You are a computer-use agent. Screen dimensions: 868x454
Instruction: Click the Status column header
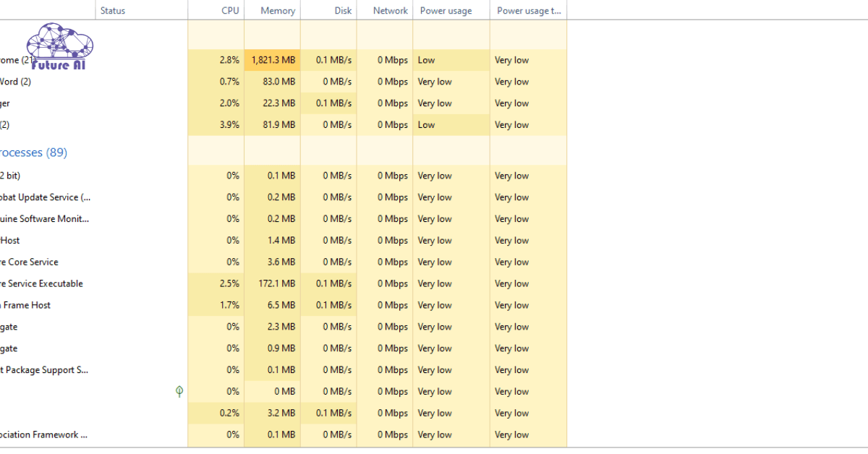click(113, 11)
